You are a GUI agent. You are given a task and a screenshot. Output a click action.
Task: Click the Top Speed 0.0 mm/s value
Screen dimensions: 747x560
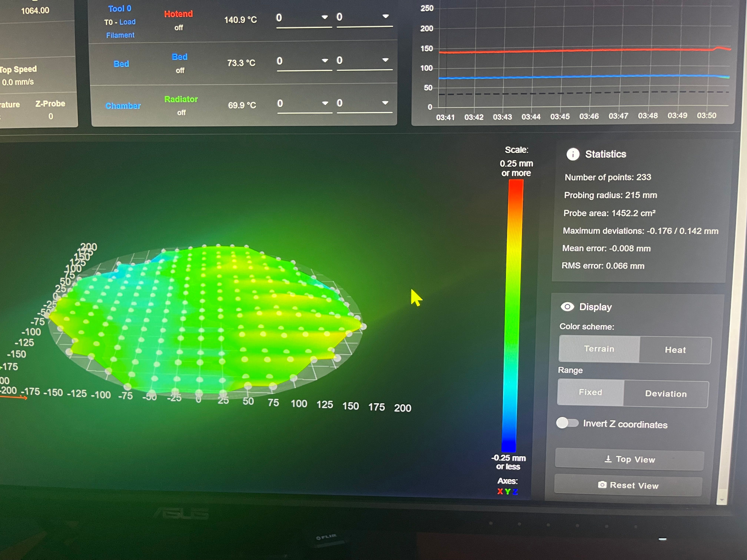[18, 82]
